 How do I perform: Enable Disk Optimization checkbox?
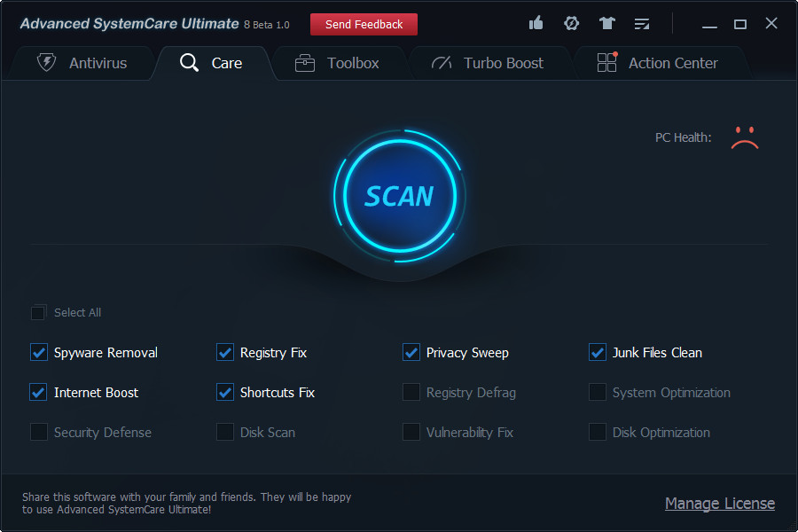598,432
